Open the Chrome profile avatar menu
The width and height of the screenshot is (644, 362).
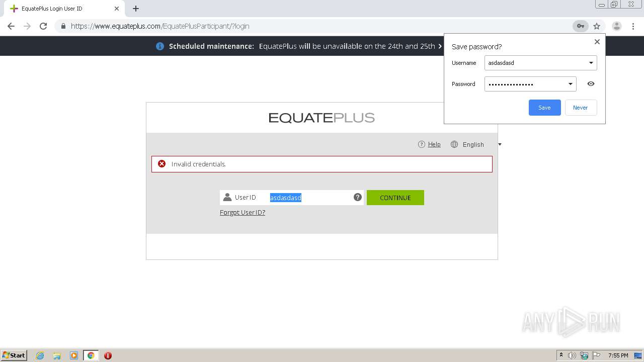(617, 26)
